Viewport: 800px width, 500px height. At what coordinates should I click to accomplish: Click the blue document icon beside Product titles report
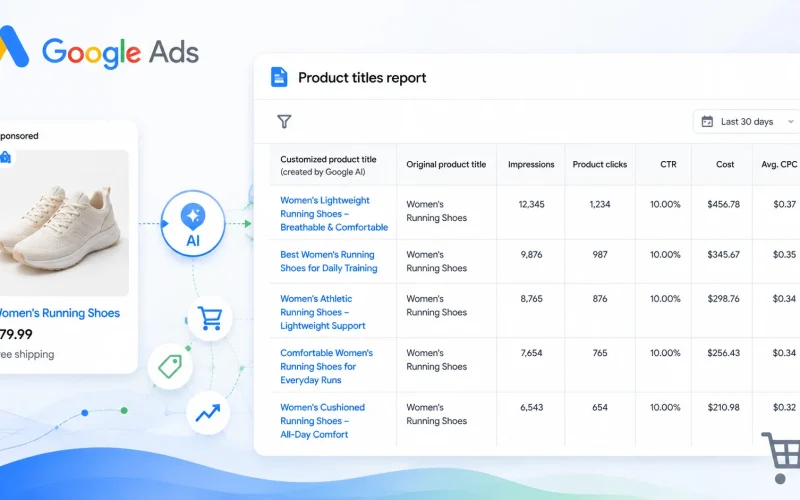[279, 78]
